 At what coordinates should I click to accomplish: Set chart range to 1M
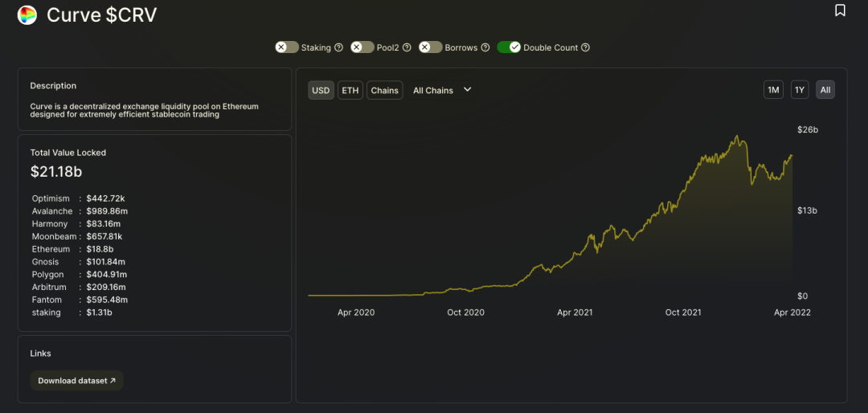773,90
